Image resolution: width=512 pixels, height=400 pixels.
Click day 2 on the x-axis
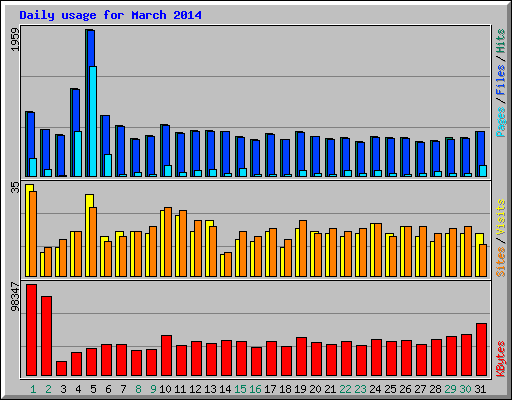tap(48, 389)
